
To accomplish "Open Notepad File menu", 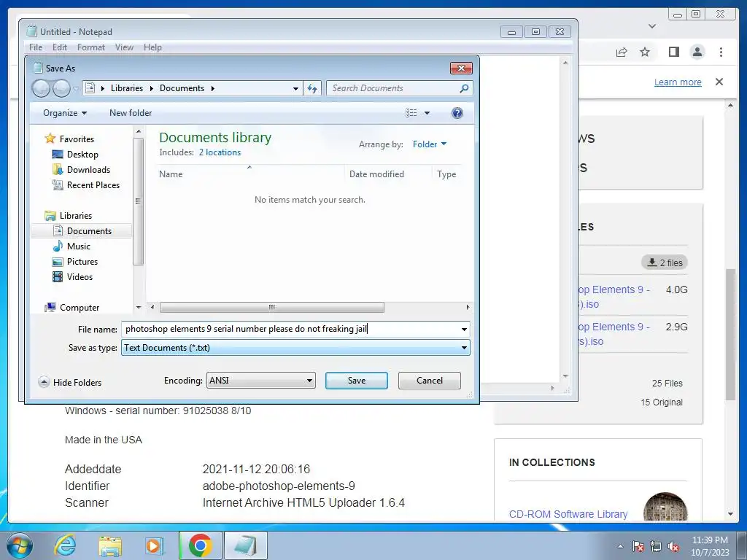I will (x=36, y=47).
